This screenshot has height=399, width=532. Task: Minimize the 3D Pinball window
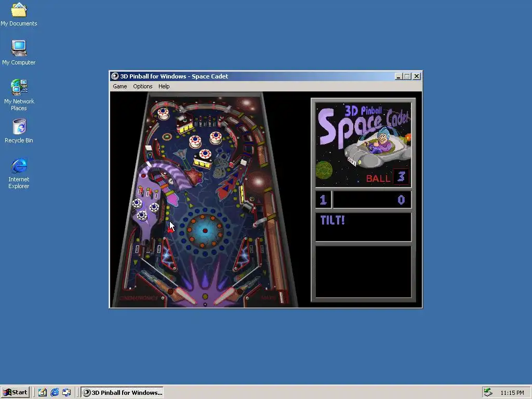coord(398,76)
